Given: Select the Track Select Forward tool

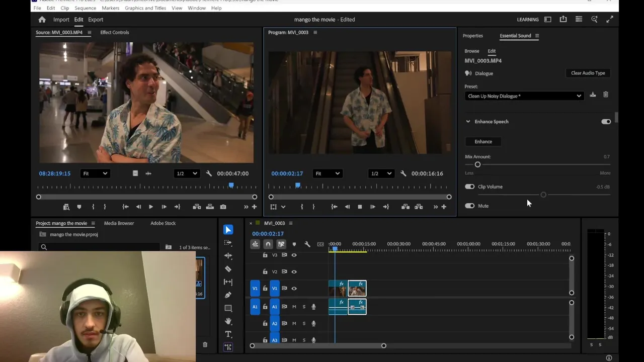Looking at the screenshot, I should click(228, 243).
